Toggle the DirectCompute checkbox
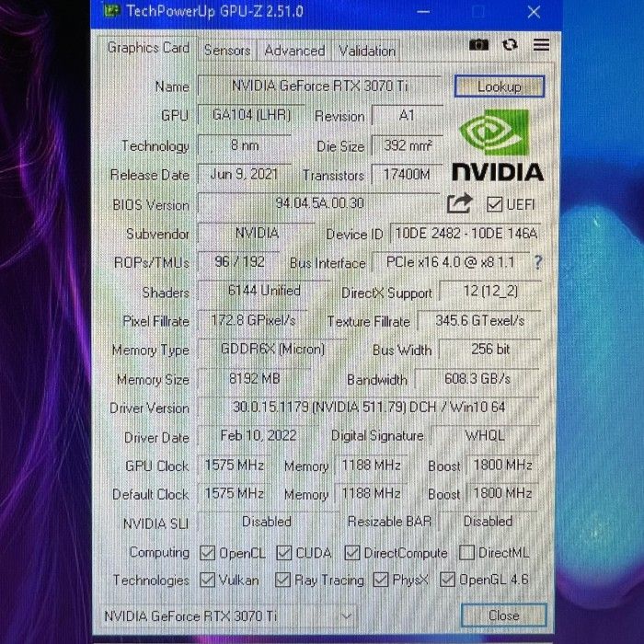Screen dimensions: 644x644 352,553
